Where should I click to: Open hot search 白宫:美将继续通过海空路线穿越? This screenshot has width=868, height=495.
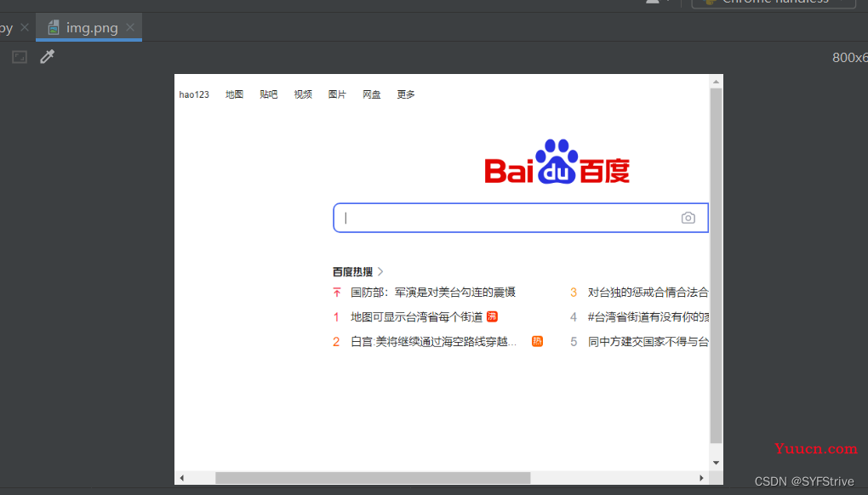pyautogui.click(x=433, y=342)
